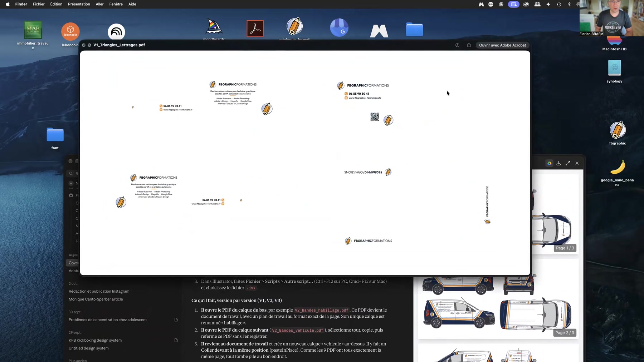Click the markup pen icon in Quick Look
Viewport: 644px width, 362px height.
click(x=457, y=45)
